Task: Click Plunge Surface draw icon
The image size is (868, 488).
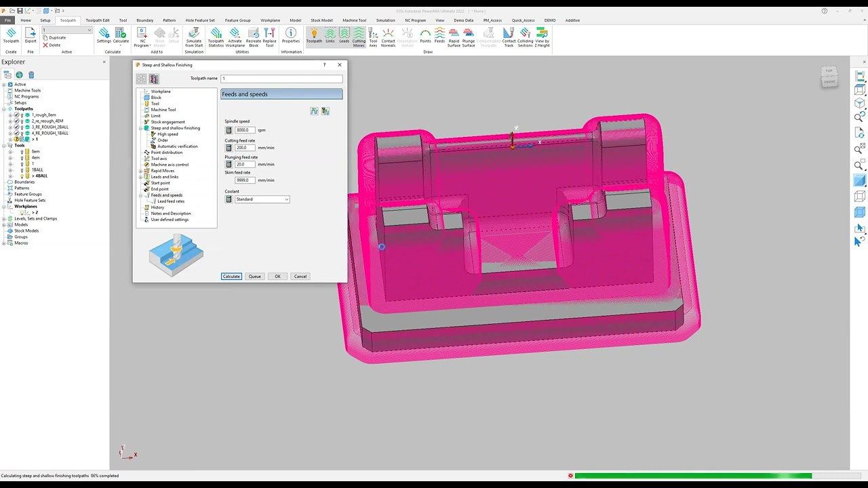Action: tap(469, 37)
